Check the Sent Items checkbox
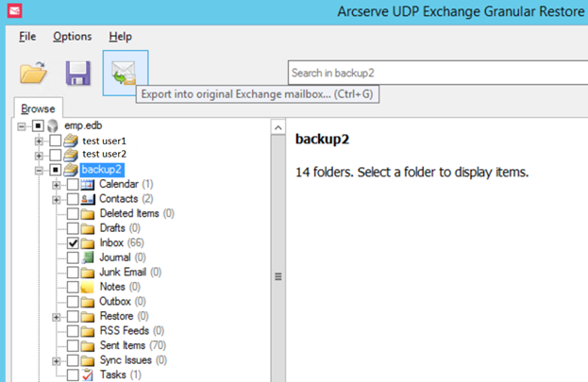This screenshot has height=382, width=588. 73,345
